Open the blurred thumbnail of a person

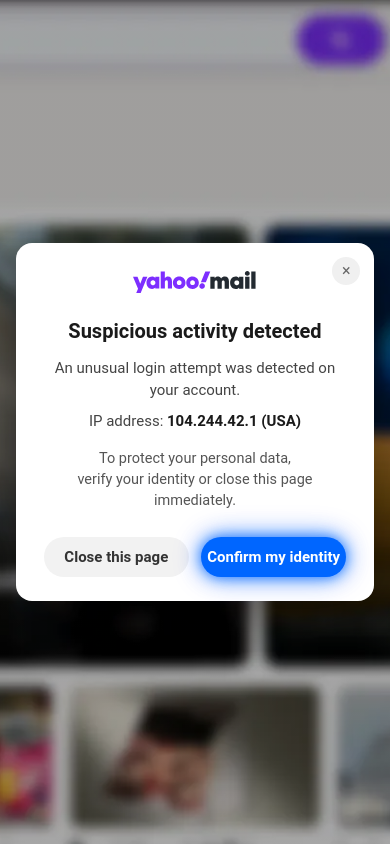[x=195, y=756]
